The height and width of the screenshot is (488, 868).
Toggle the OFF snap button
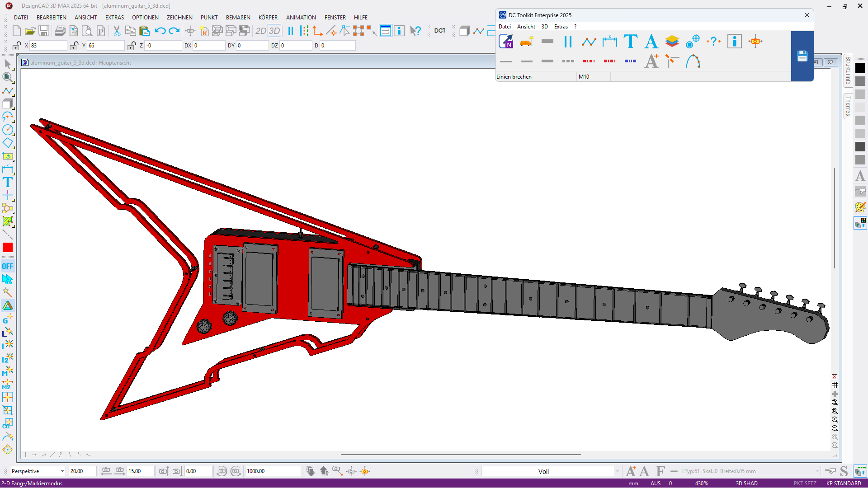click(x=8, y=266)
